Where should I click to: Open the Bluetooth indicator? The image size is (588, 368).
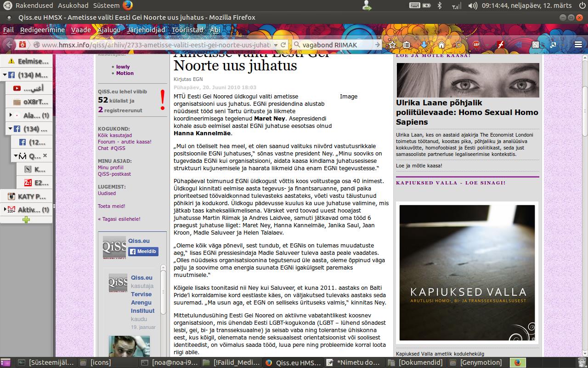pyautogui.click(x=439, y=6)
